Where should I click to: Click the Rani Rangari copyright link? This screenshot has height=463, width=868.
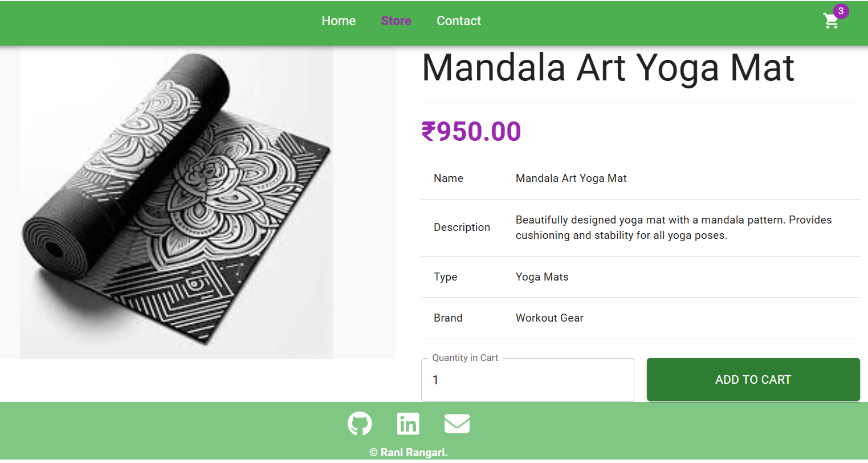[408, 452]
